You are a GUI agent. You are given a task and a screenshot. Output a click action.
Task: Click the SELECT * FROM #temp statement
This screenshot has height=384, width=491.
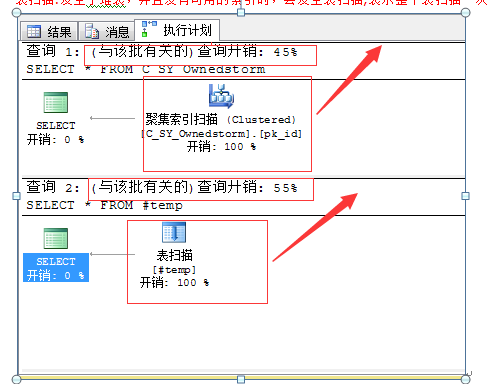click(104, 205)
